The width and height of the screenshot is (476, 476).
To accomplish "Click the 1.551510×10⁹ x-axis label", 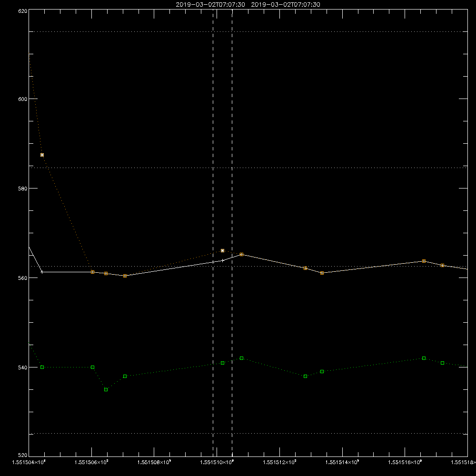I will (x=217, y=462).
